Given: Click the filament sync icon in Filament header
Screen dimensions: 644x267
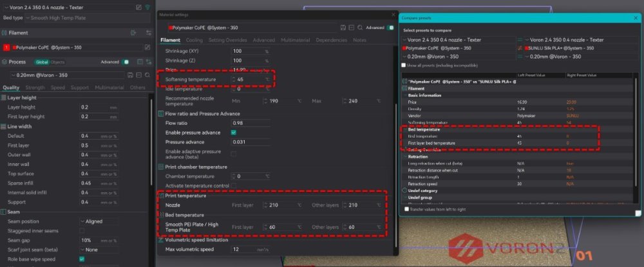Looking at the screenshot, I should [x=133, y=33].
